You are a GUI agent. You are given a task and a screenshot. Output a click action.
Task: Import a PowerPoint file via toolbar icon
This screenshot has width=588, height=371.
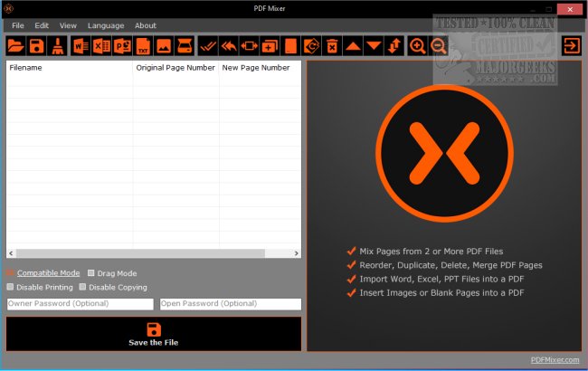point(122,46)
